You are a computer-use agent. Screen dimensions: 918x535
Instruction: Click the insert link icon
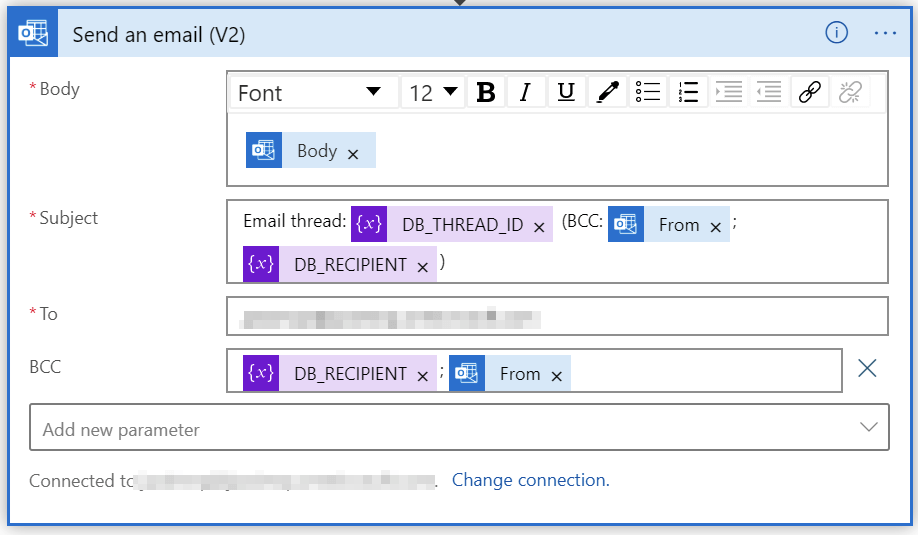(810, 92)
